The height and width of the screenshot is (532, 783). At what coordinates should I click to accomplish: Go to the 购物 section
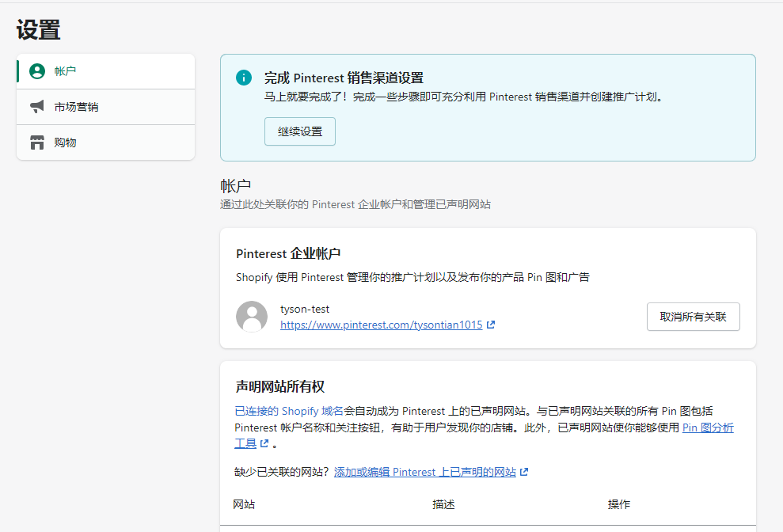click(x=65, y=142)
